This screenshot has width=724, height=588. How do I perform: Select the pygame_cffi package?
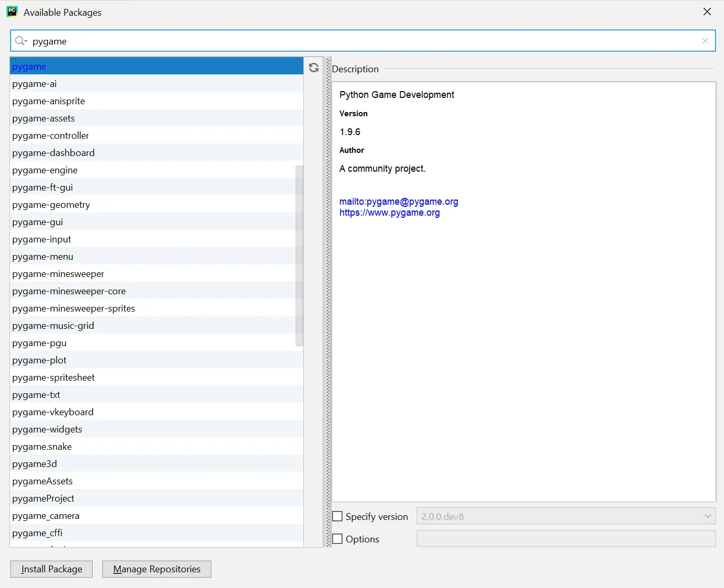pyautogui.click(x=157, y=533)
